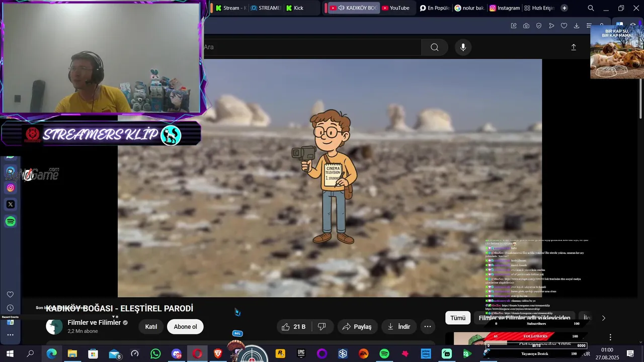Screen dimensions: 644x362
Task: Switch to nolur bak Google tab
Action: coord(469,8)
